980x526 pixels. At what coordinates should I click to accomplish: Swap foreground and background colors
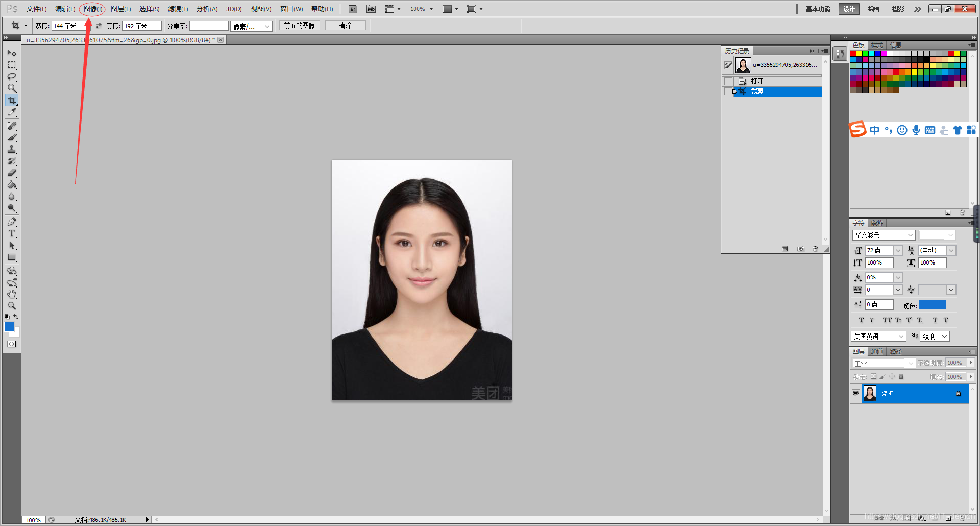pyautogui.click(x=16, y=317)
